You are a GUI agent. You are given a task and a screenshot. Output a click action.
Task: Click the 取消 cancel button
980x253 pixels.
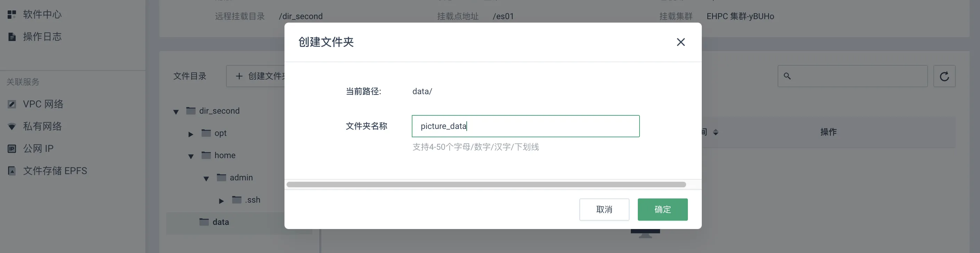point(604,209)
